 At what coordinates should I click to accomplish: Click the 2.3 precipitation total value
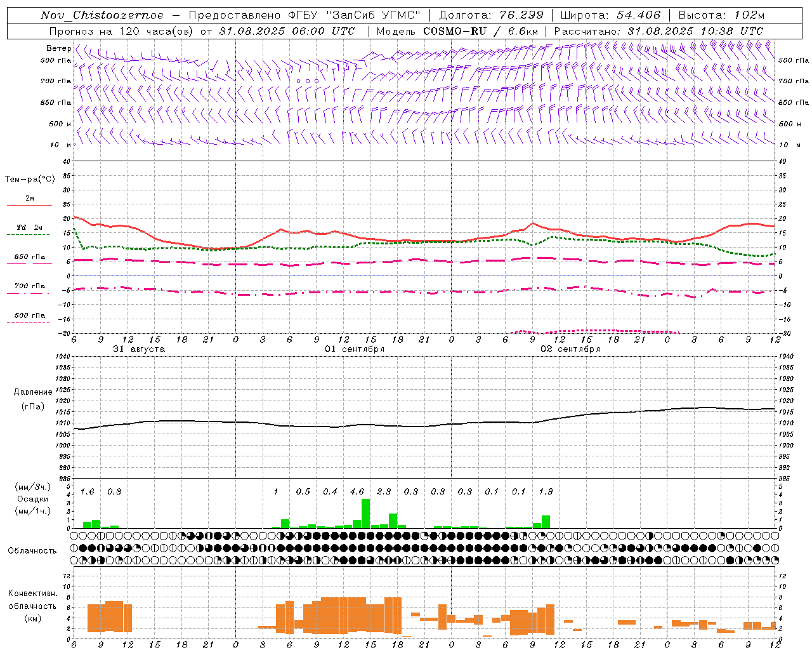[384, 491]
